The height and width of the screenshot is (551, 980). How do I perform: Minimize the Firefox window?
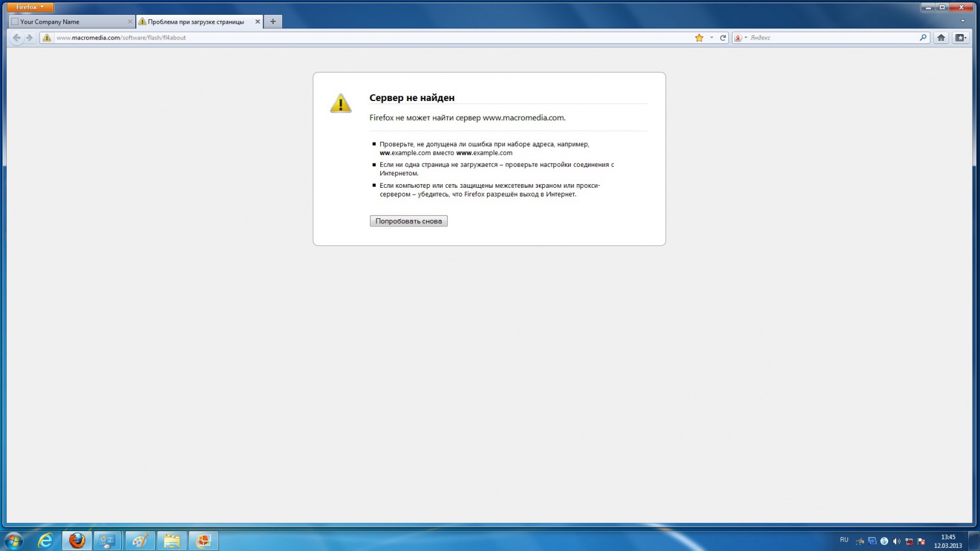point(929,7)
